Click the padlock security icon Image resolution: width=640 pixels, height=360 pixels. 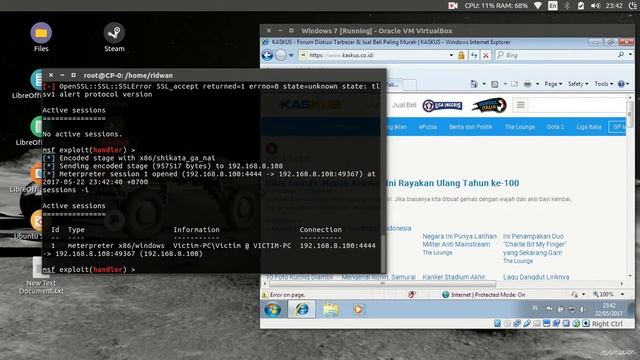click(x=461, y=55)
